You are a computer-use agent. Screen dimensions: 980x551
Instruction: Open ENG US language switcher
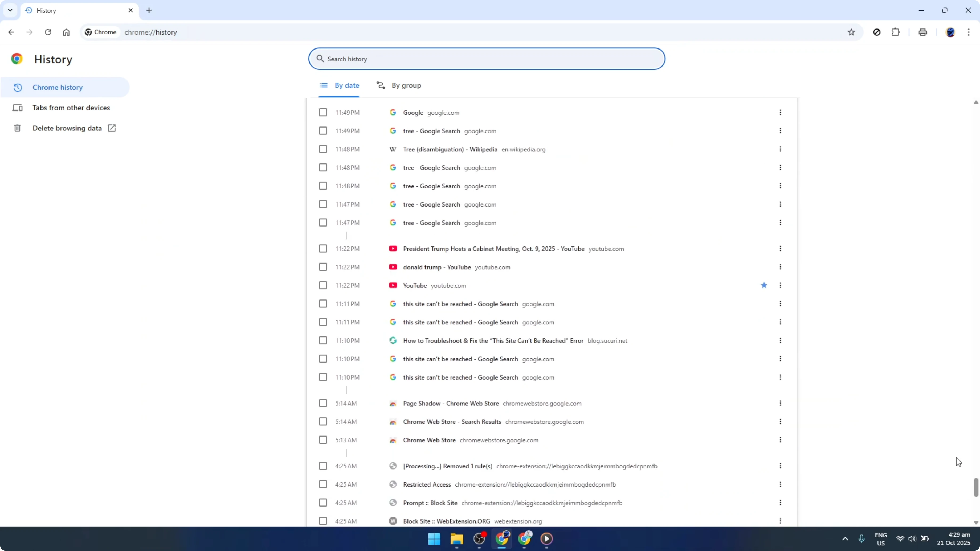[x=881, y=539]
